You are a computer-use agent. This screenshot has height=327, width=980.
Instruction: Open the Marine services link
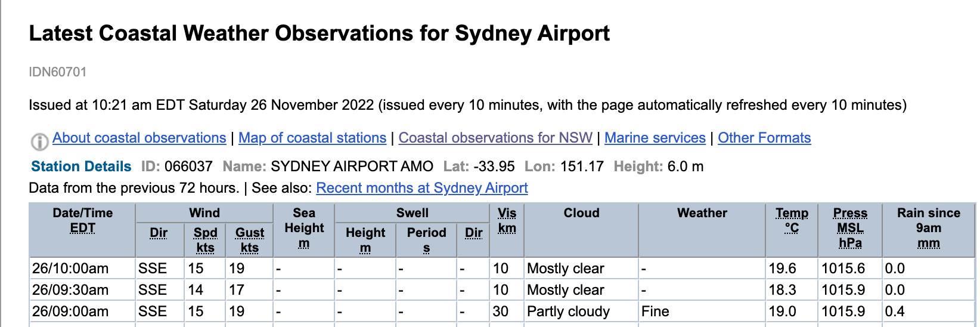tap(655, 138)
